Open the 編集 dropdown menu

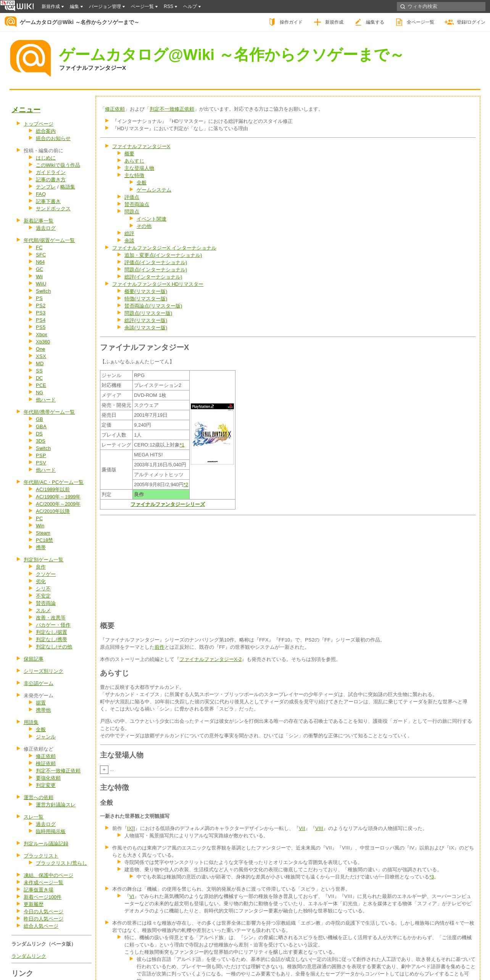pos(76,6)
